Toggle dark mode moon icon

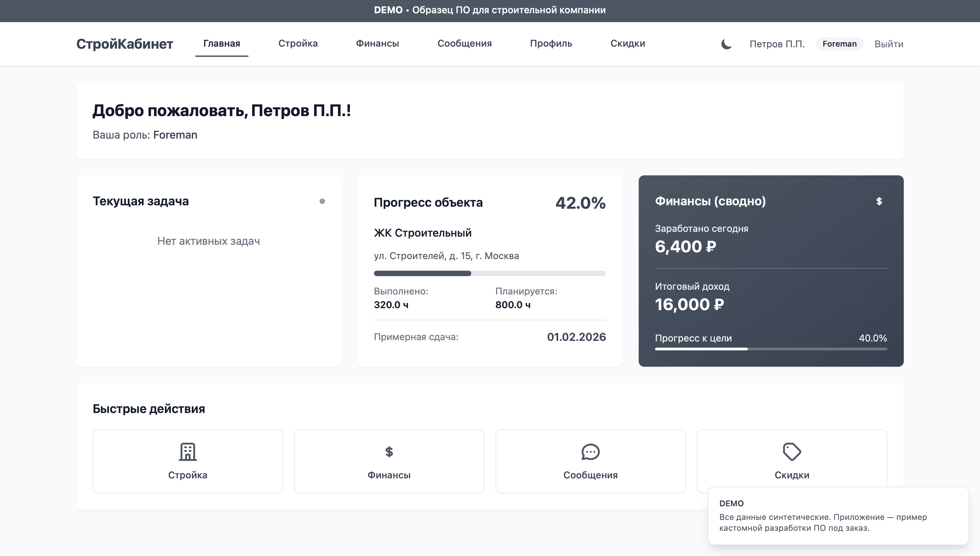pos(726,44)
